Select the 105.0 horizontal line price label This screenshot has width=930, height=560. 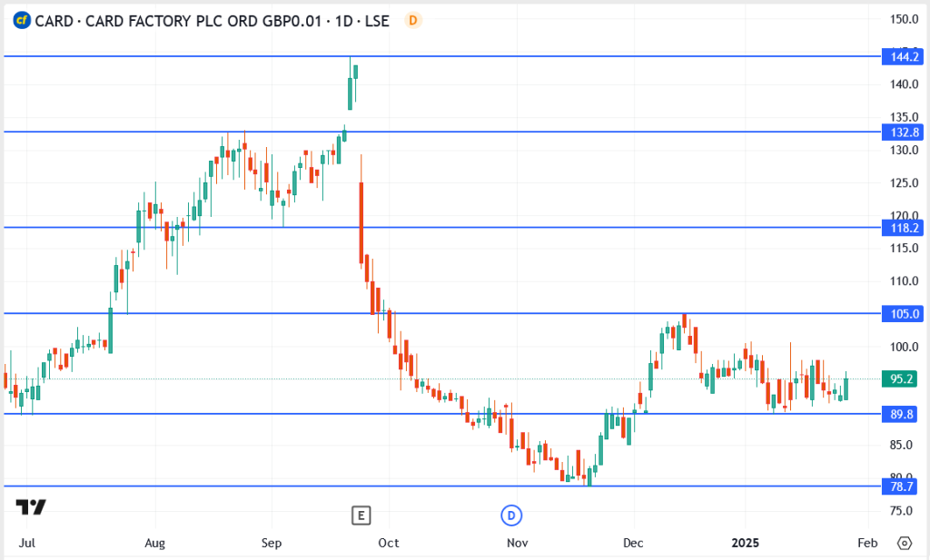[904, 314]
